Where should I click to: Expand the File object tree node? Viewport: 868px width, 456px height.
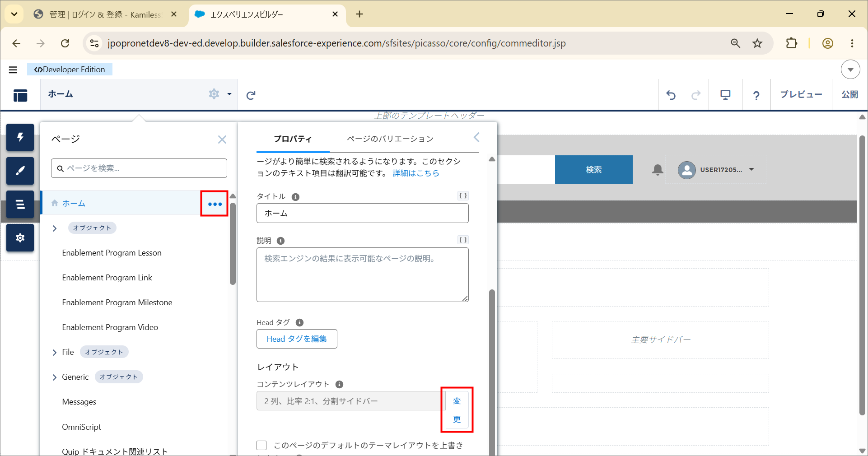(55, 353)
